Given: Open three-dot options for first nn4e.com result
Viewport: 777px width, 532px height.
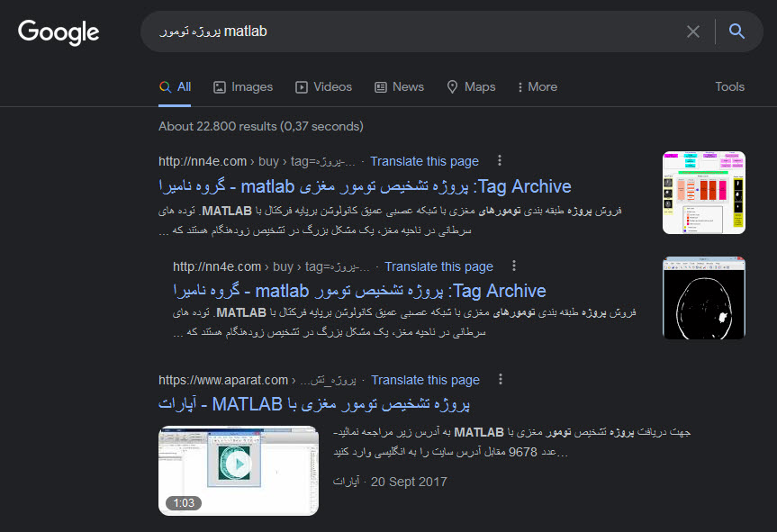Looking at the screenshot, I should click(x=500, y=160).
